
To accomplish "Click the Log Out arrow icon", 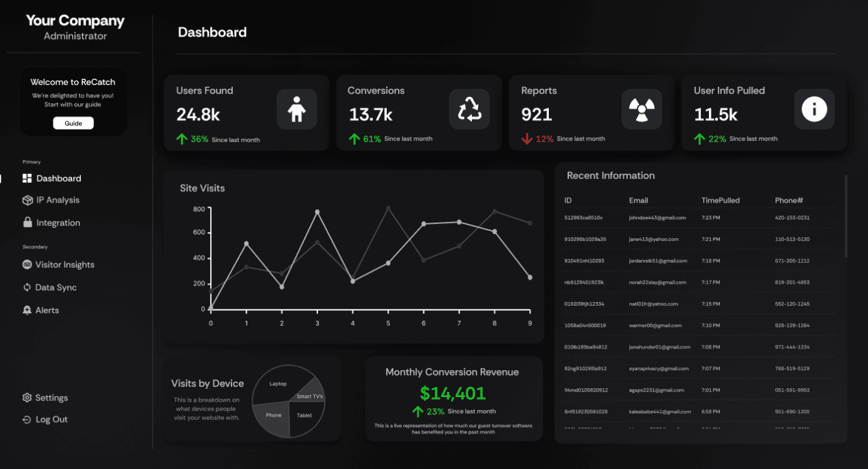I will click(x=27, y=419).
